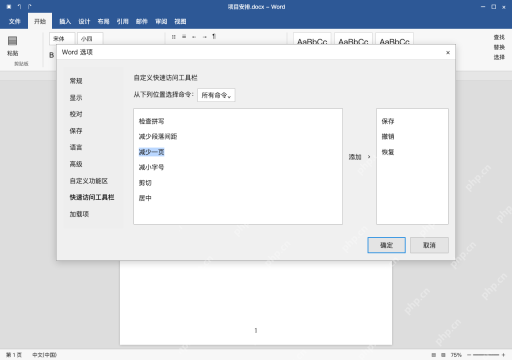Switch to the 视图 View tab
Image resolution: width=512 pixels, height=360 pixels.
180,21
